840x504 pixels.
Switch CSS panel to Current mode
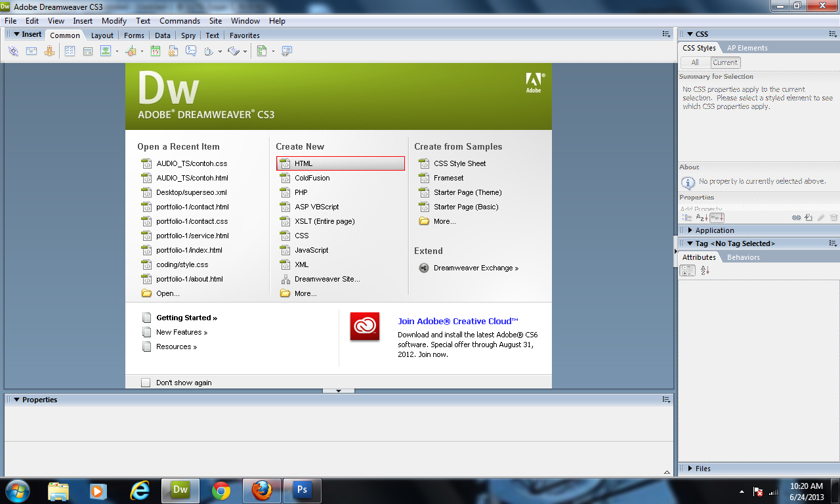click(x=725, y=62)
